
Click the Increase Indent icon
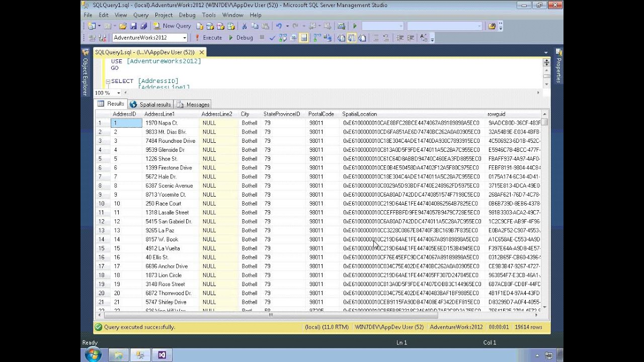click(411, 38)
